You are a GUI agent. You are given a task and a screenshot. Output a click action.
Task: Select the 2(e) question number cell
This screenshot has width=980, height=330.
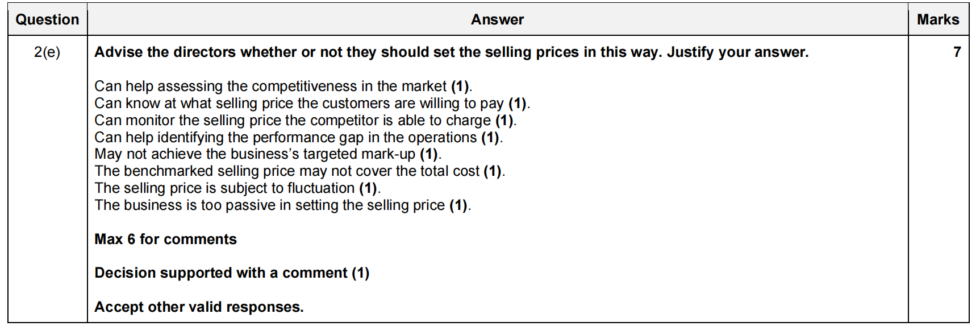47,52
